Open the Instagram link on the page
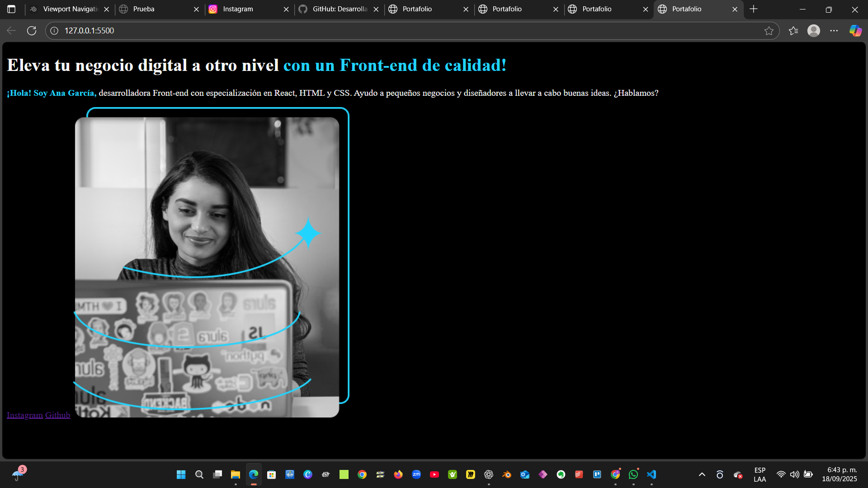The height and width of the screenshot is (488, 868). tap(25, 415)
